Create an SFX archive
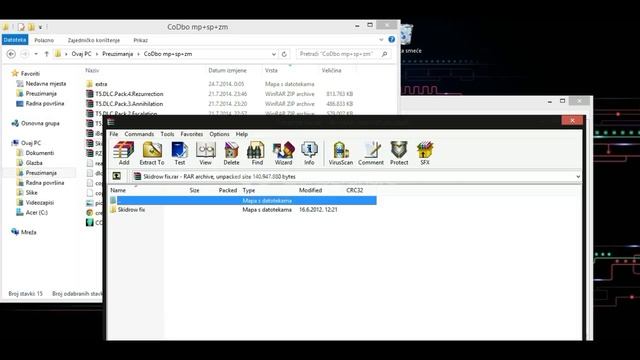Viewport: 640px width, 360px height. coord(425,153)
